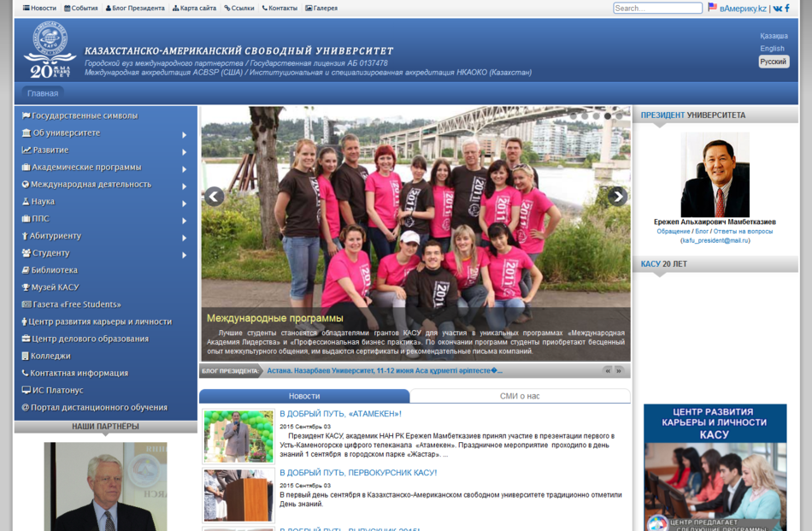Viewport: 812px width, 531px height.
Task: Go to the previous slide with the left arrow
Action: 214,197
